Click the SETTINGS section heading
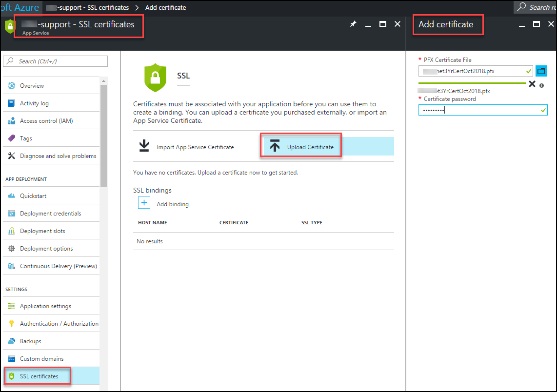Image resolution: width=557 pixels, height=392 pixels. (x=16, y=290)
